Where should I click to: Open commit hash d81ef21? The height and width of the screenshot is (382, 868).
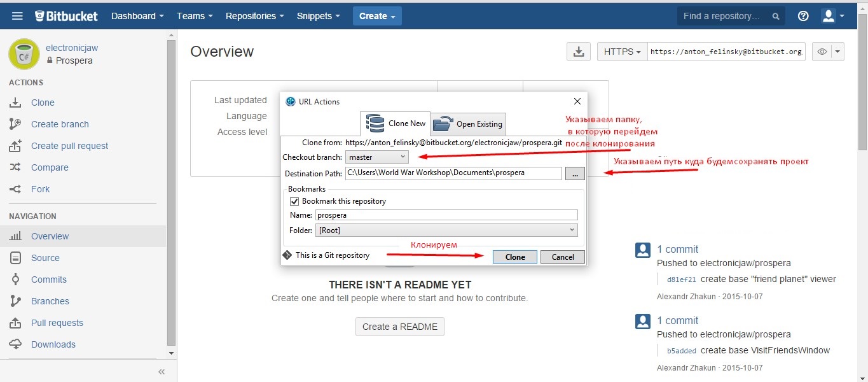click(x=681, y=279)
